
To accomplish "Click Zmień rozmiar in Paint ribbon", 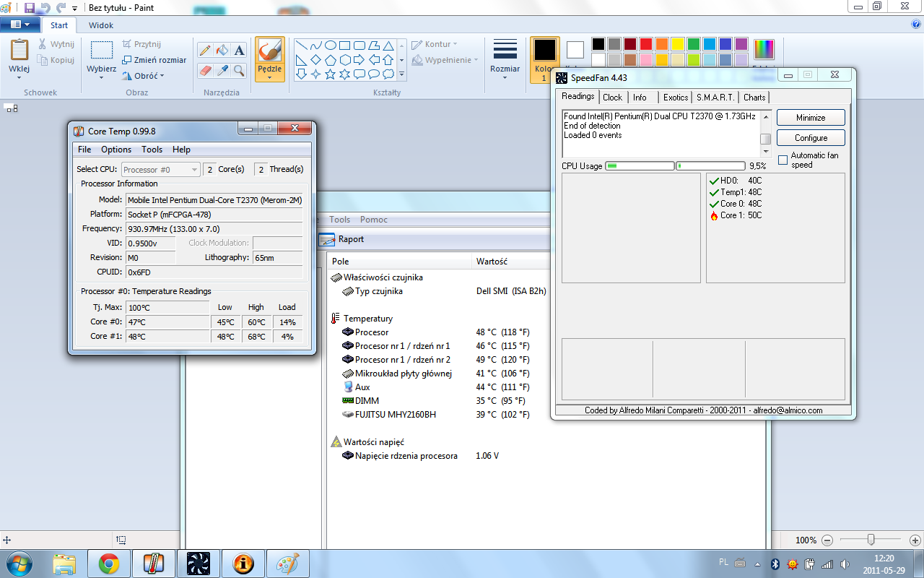I will 154,60.
